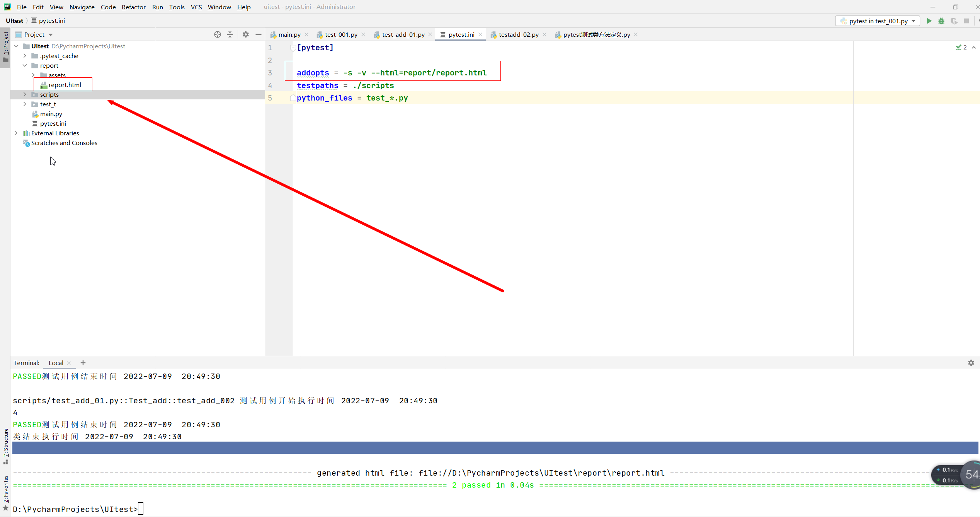Click Collapse All icon in Project panel
The height and width of the screenshot is (517, 980).
tap(230, 34)
